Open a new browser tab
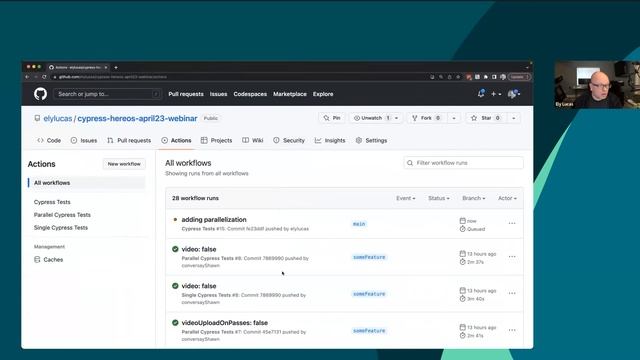 point(116,67)
